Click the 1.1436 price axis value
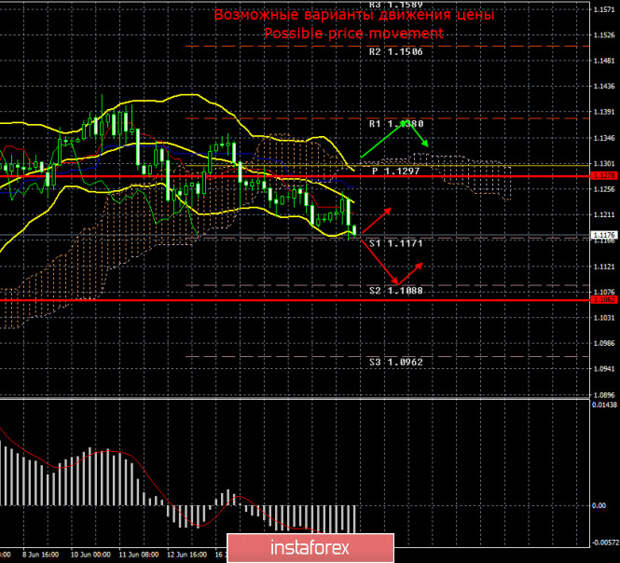The height and width of the screenshot is (563, 620). point(605,87)
